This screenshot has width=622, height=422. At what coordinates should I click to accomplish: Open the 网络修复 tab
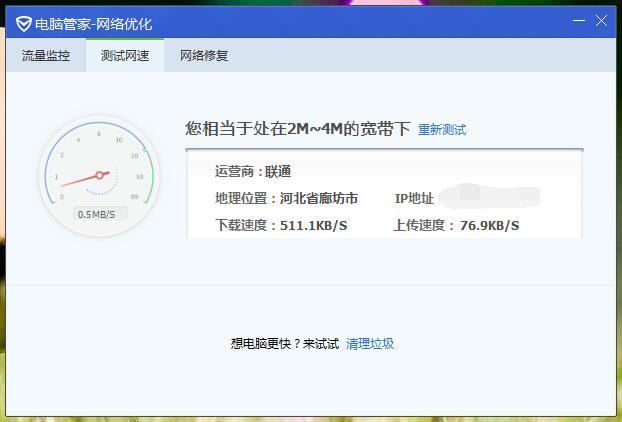pos(204,56)
